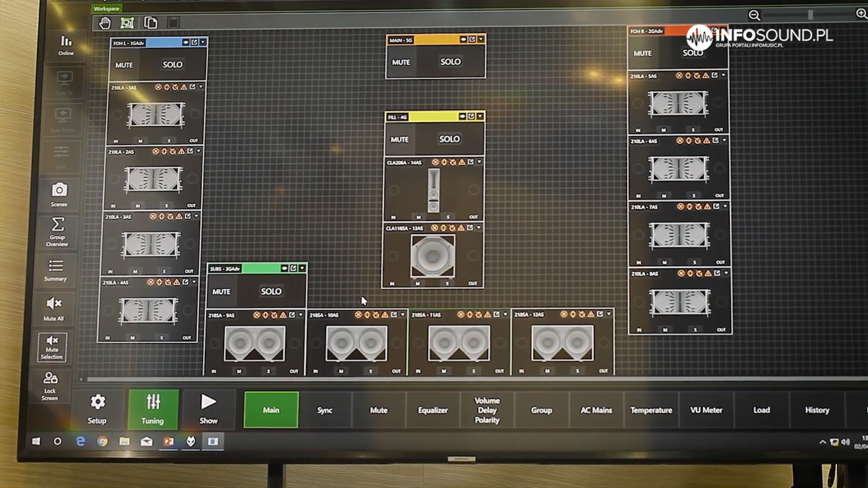Image resolution: width=868 pixels, height=488 pixels.
Task: Switch to the Sync tab
Action: (x=325, y=410)
